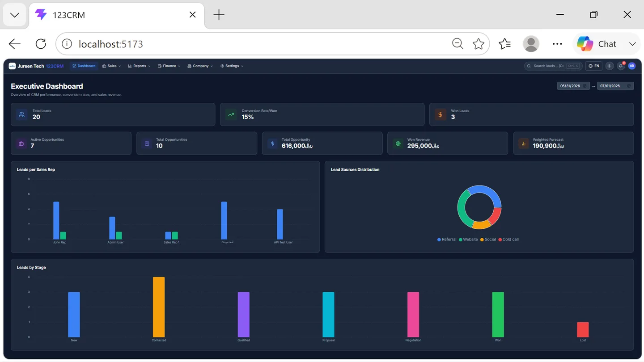Toggle Referral legend in Lead Sources
Image resolution: width=644 pixels, height=362 pixels.
[447, 240]
